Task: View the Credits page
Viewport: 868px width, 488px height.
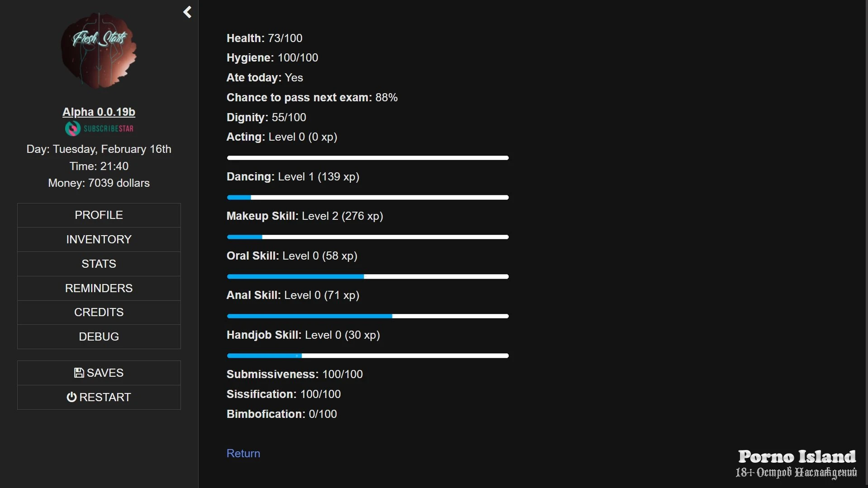Action: pyautogui.click(x=99, y=312)
